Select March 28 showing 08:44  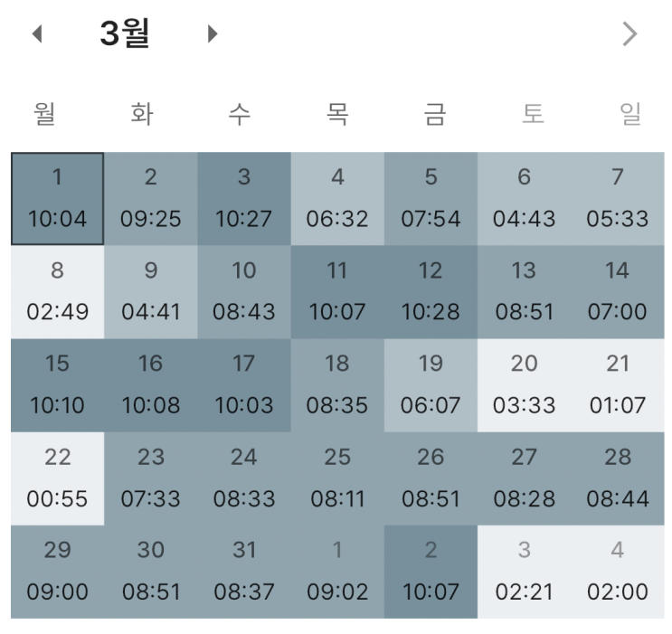tap(618, 478)
